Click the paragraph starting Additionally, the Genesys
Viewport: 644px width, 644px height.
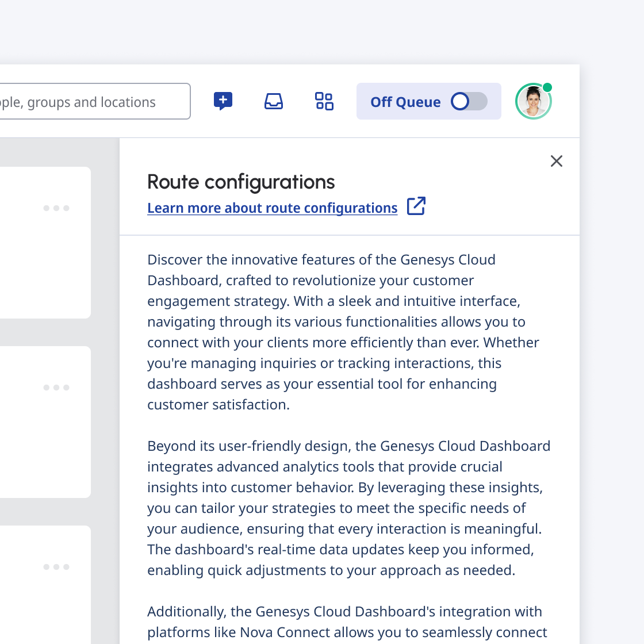(x=347, y=623)
